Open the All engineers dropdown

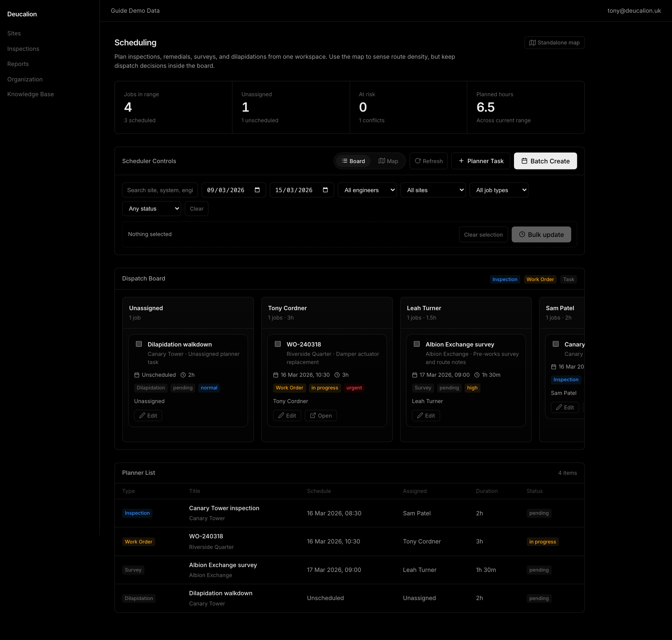(x=367, y=190)
